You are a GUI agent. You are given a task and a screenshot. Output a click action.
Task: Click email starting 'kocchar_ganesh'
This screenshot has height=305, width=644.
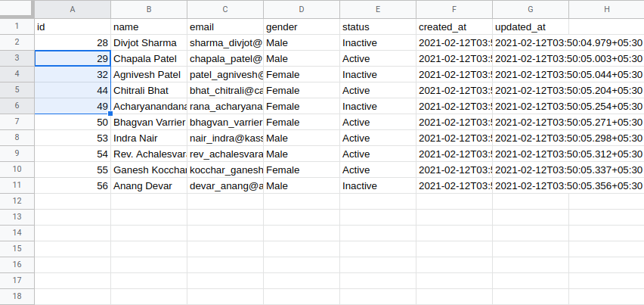(225, 170)
